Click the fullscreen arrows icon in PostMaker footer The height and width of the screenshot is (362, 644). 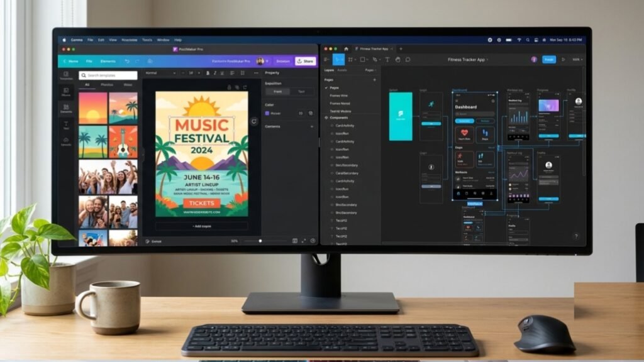tap(304, 241)
